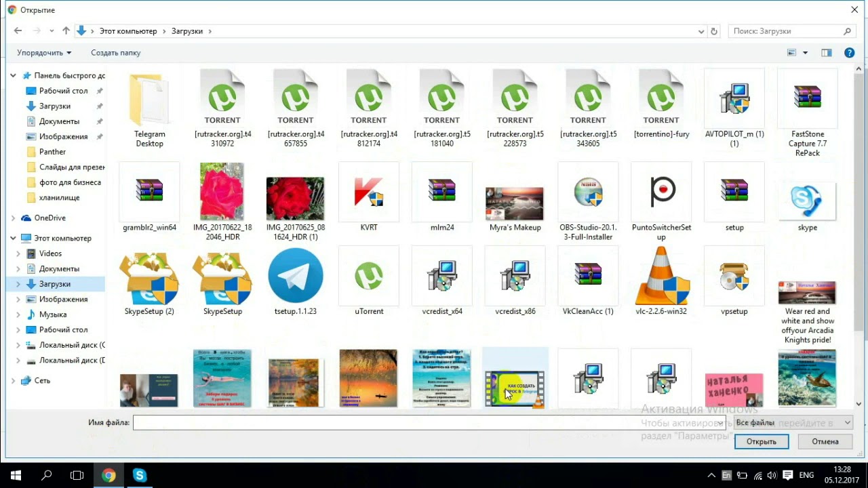This screenshot has height=488, width=868.
Task: Collapse the Quick access panel tree
Action: tap(13, 76)
